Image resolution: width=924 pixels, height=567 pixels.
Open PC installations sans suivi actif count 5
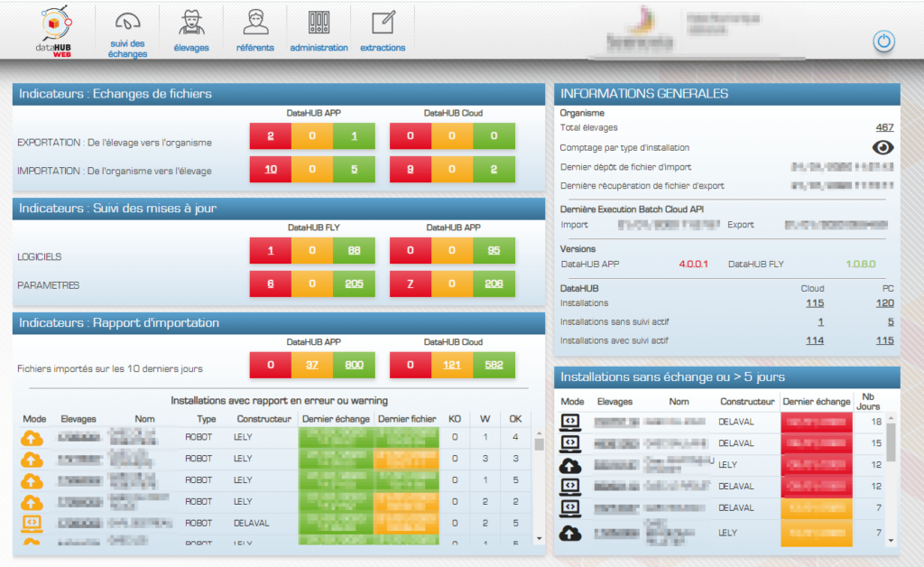891,321
